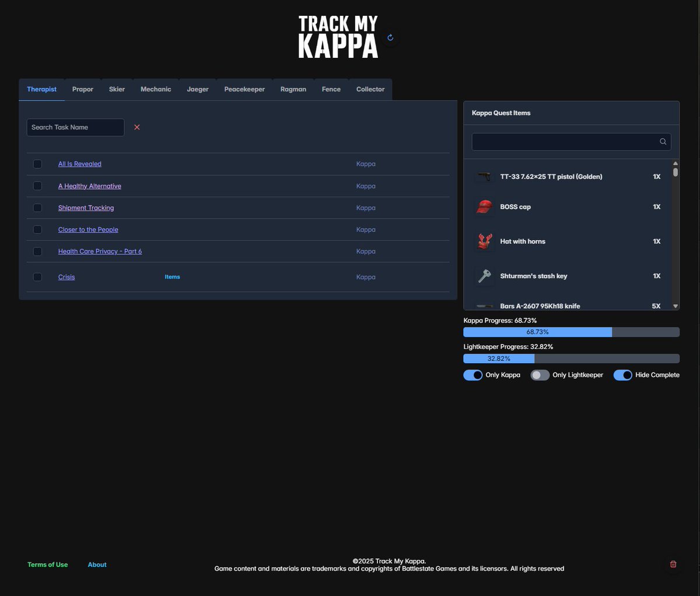The height and width of the screenshot is (596, 700).
Task: Click the Search Task Name field
Action: tap(75, 127)
